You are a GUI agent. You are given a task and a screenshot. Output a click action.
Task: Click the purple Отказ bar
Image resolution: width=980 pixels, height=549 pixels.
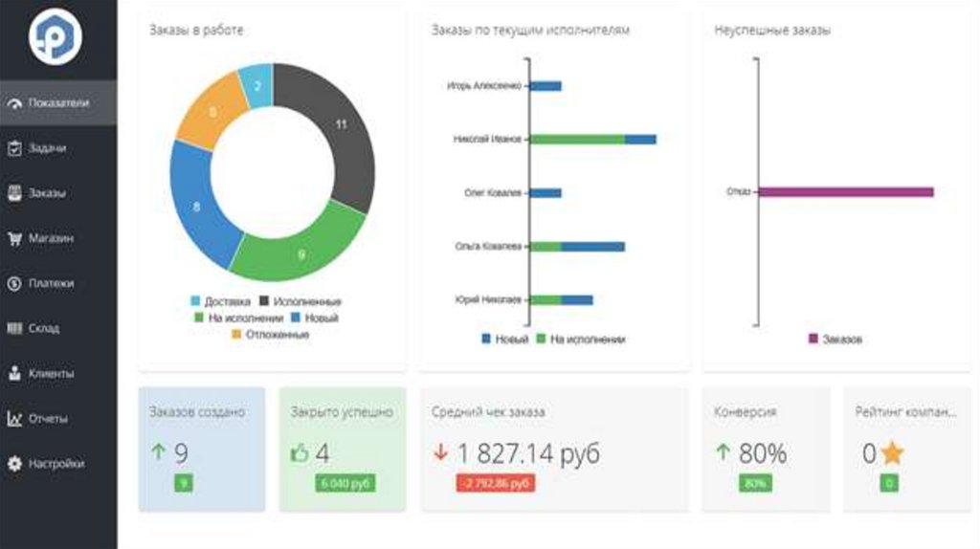pos(846,191)
